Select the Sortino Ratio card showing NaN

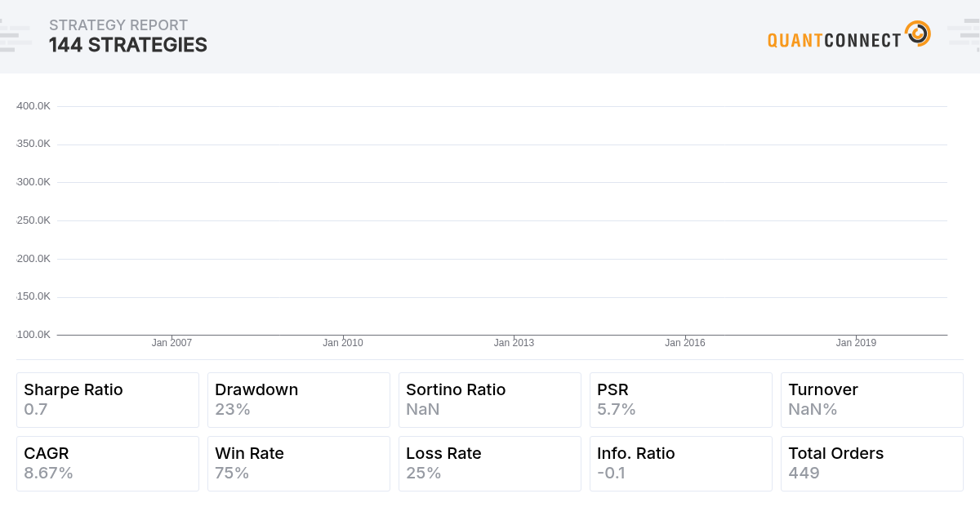pyautogui.click(x=490, y=399)
